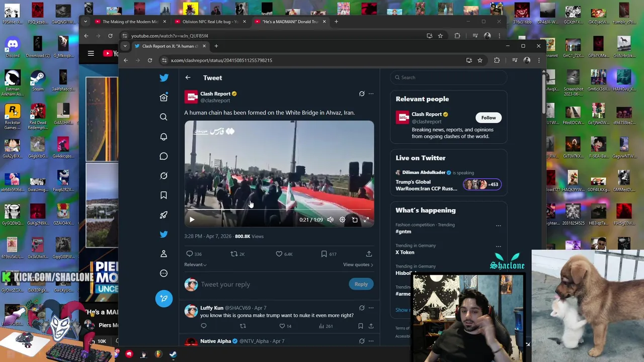644x362 pixels.
Task: Click the Reply button
Action: [361, 284]
